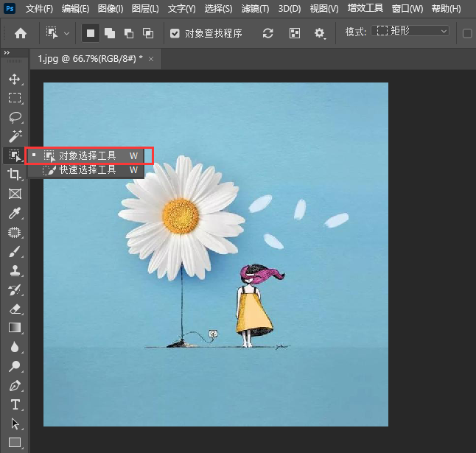Select the Brush tool
Screen dimensions: 476x453
click(15, 251)
